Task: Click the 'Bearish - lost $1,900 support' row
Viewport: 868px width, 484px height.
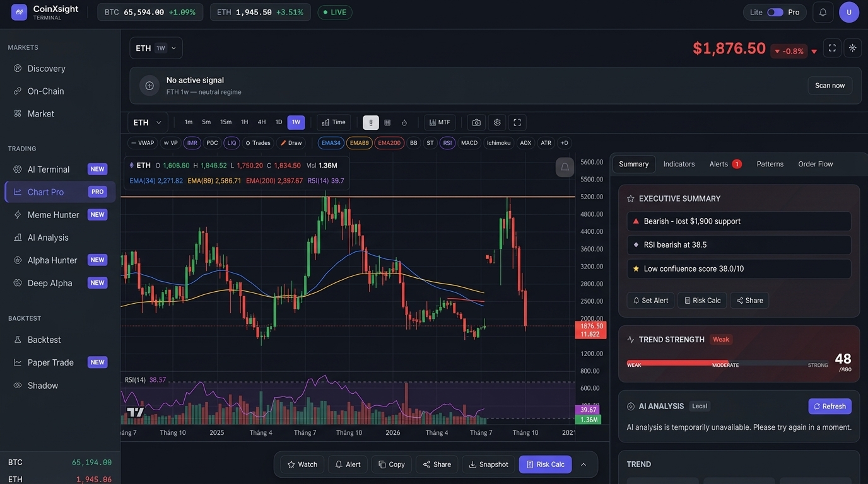Action: click(739, 221)
